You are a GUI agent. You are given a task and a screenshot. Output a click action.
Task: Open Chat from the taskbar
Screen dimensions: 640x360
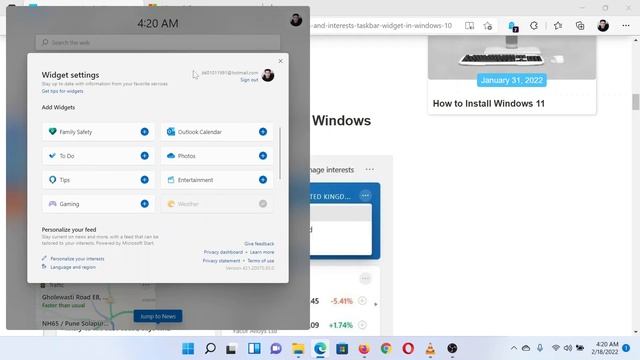point(276,349)
